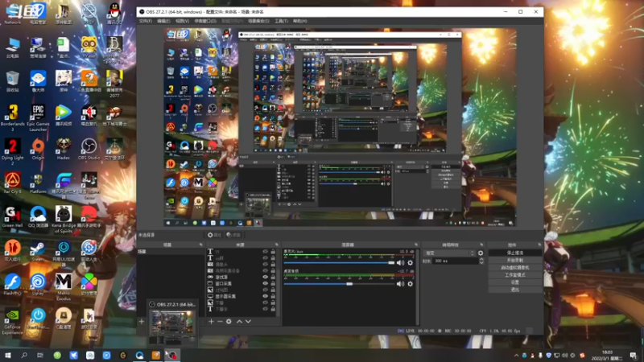The image size is (644, 362).
Task: Open the 帮助(H) menu
Action: click(299, 21)
